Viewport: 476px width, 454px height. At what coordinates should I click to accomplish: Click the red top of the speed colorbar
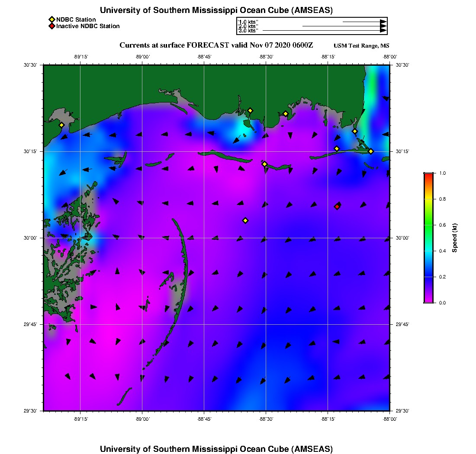pos(428,175)
